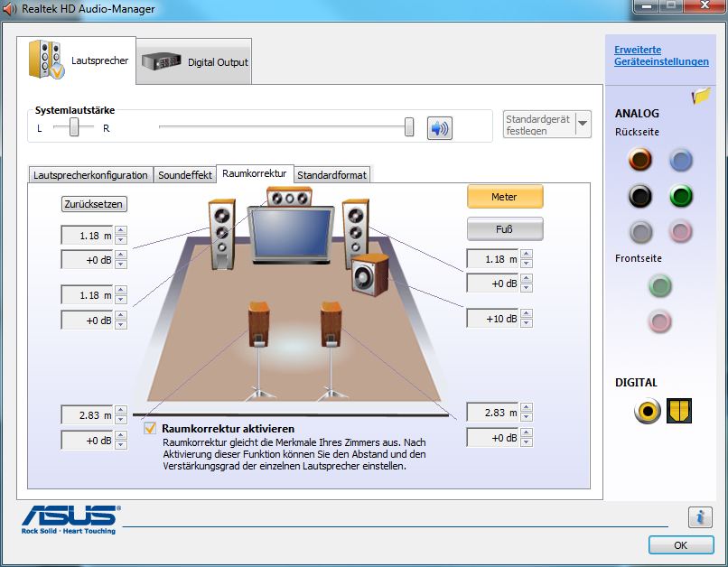Viewport: 728px width, 567px height.
Task: Click the green front panel jack
Action: (x=659, y=285)
